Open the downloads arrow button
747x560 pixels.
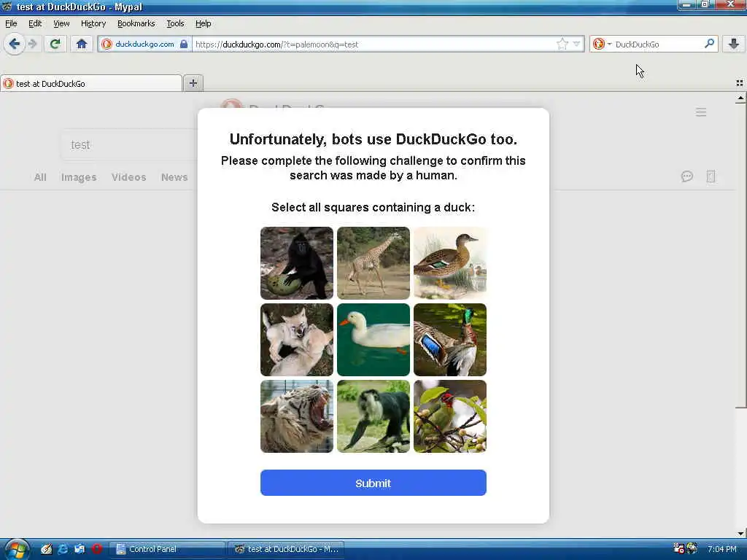point(734,44)
